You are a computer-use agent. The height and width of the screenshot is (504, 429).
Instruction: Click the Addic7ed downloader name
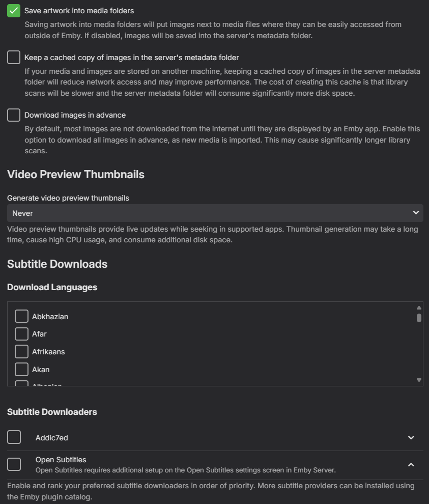(51, 438)
